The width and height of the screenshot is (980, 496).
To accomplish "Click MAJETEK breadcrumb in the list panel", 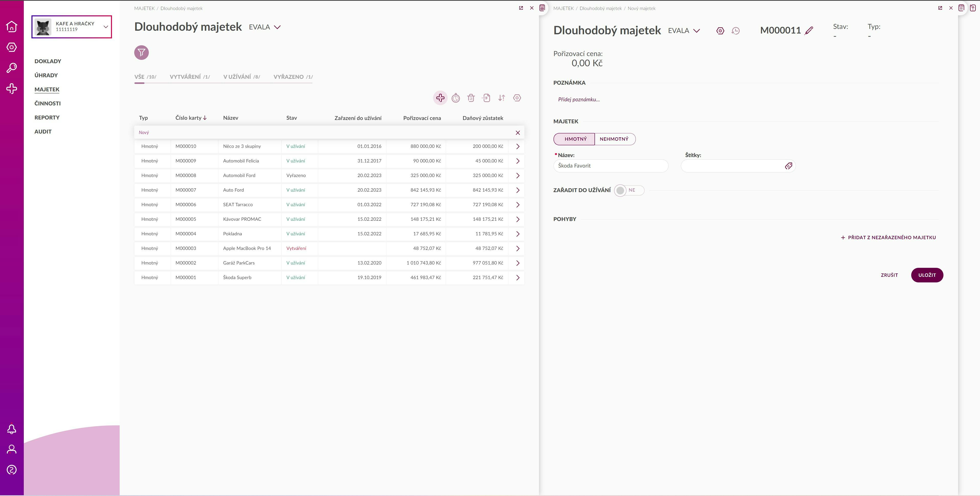I will click(x=144, y=8).
